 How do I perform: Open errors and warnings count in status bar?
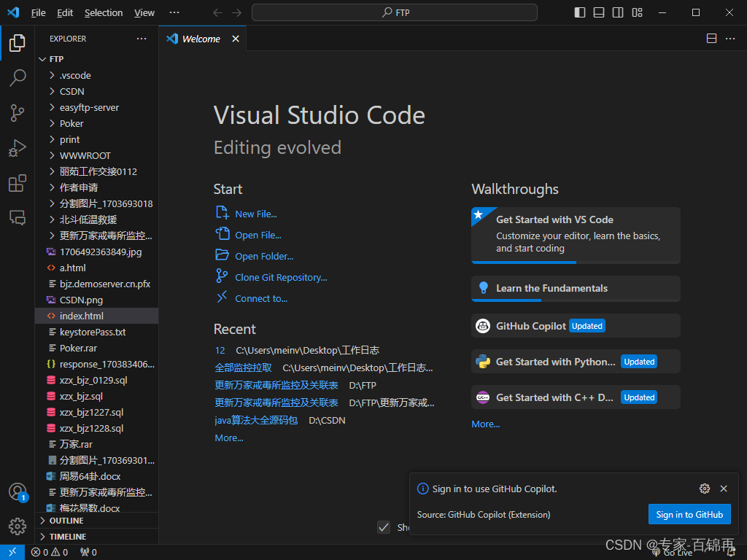(x=50, y=553)
